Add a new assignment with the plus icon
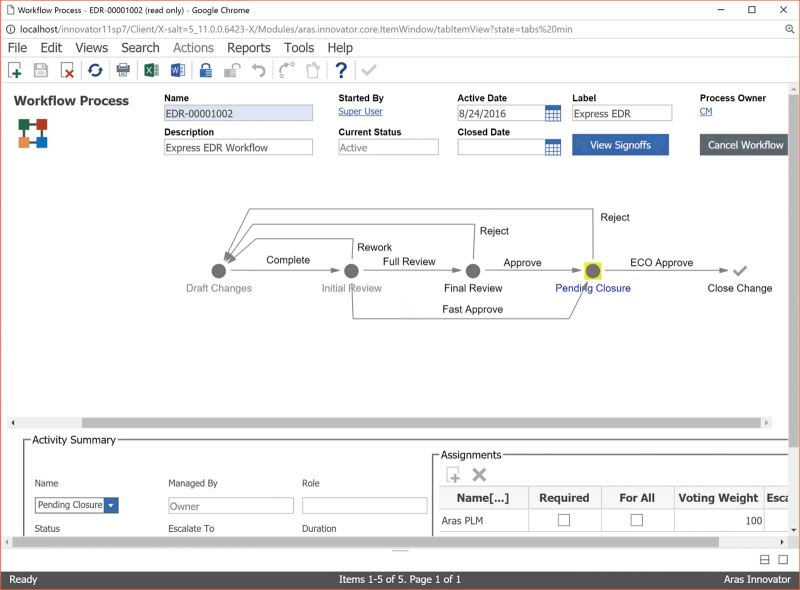Viewport: 800px width, 590px height. (x=455, y=475)
